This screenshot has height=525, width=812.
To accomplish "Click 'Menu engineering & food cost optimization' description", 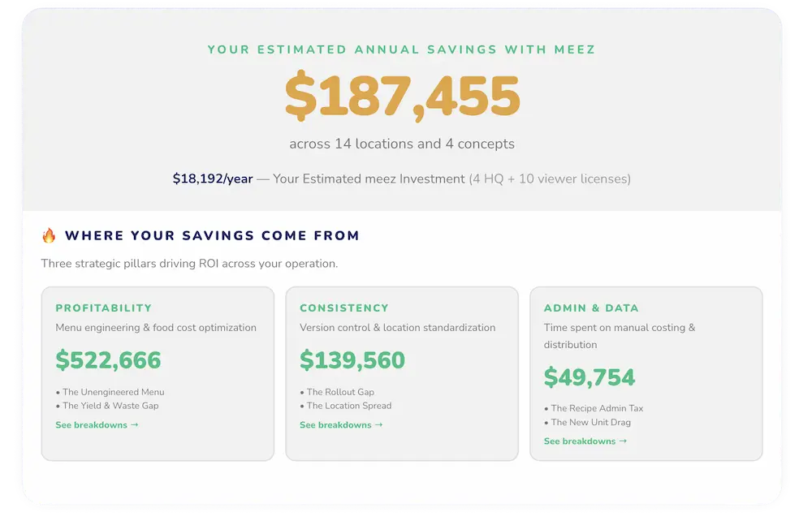I will click(156, 327).
